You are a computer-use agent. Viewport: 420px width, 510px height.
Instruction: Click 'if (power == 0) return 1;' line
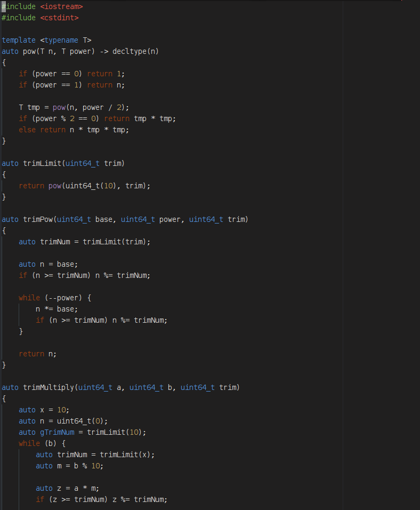(71, 74)
